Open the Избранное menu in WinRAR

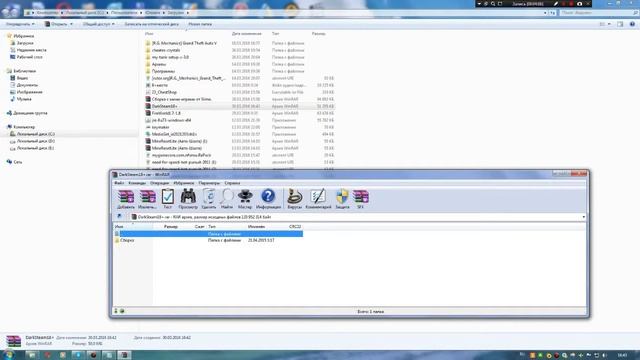tap(184, 183)
